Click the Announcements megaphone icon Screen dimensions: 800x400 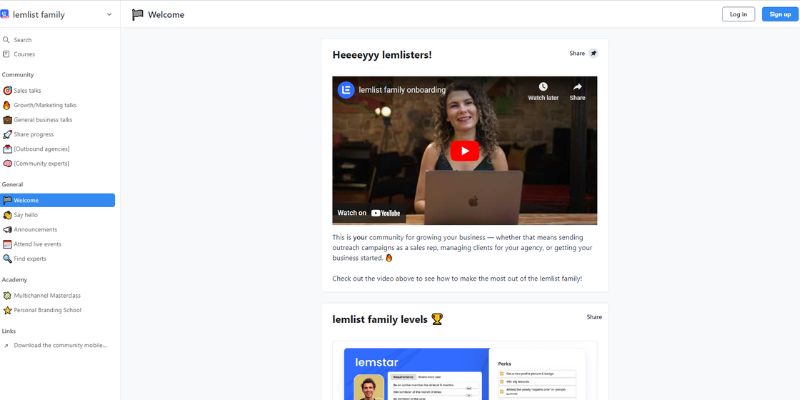pyautogui.click(x=7, y=230)
